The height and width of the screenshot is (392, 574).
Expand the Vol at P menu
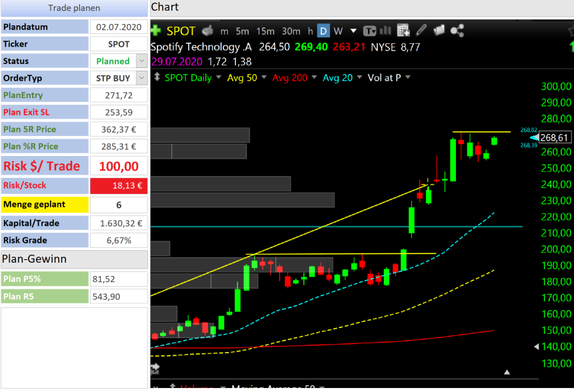[408, 77]
